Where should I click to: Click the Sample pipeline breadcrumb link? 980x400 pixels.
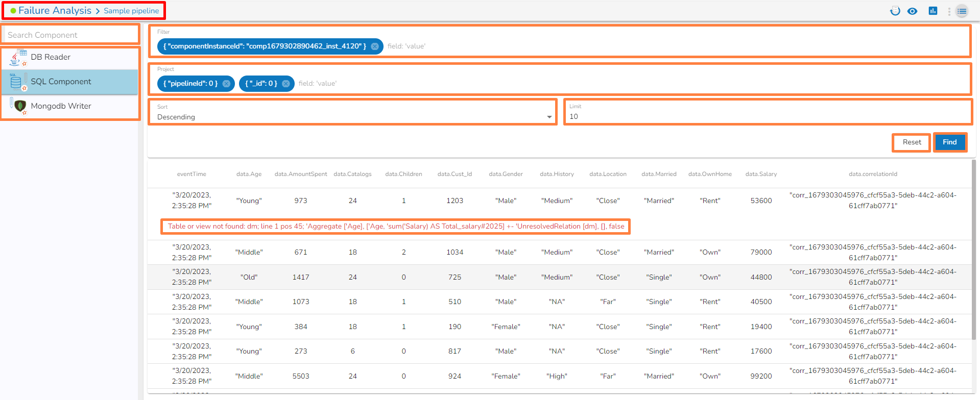pyautogui.click(x=131, y=11)
